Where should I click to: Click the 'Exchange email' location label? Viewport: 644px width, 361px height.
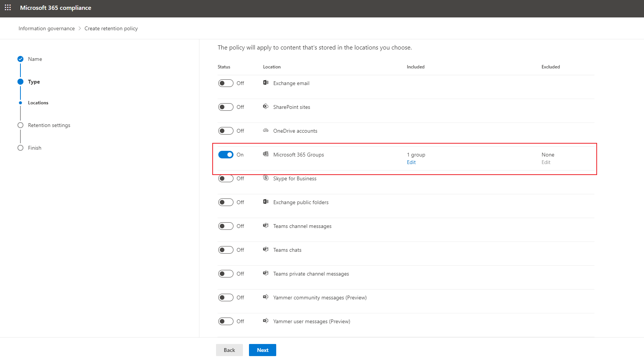291,83
